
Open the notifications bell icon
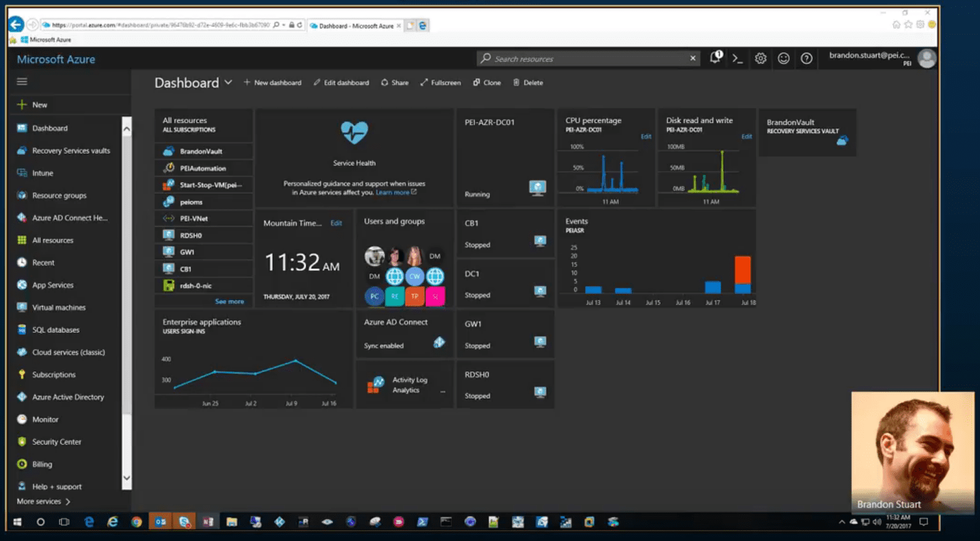(x=715, y=58)
